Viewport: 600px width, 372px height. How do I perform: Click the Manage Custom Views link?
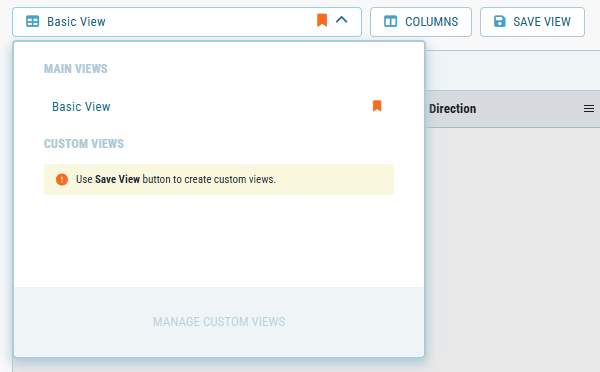(219, 321)
